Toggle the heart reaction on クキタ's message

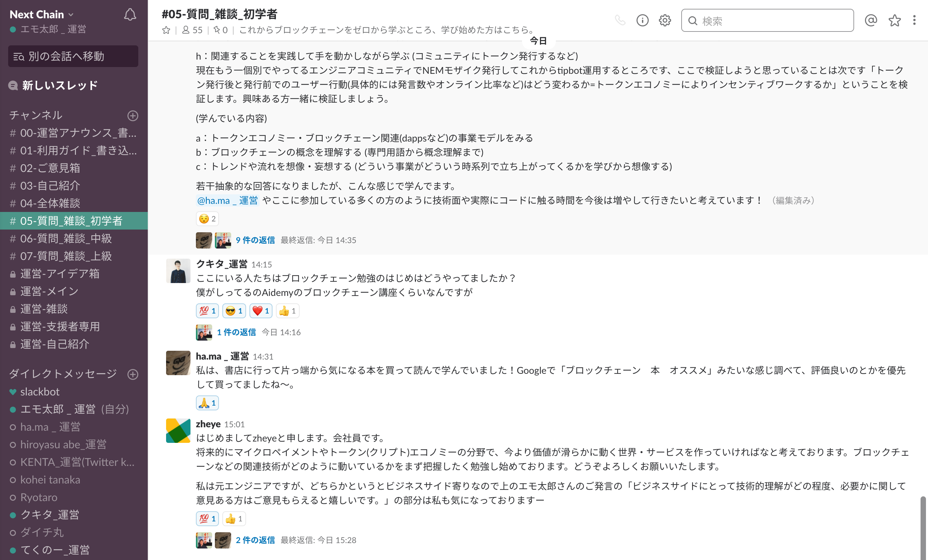261,311
